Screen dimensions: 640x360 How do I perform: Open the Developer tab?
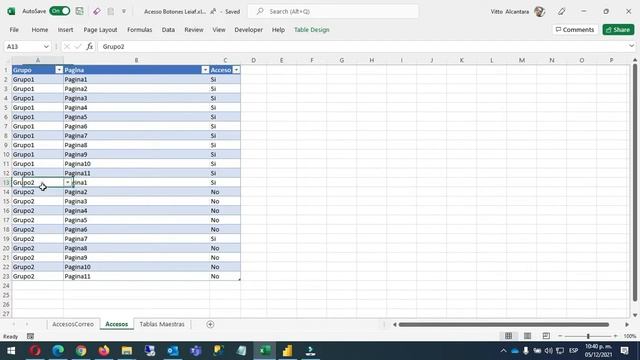click(248, 29)
